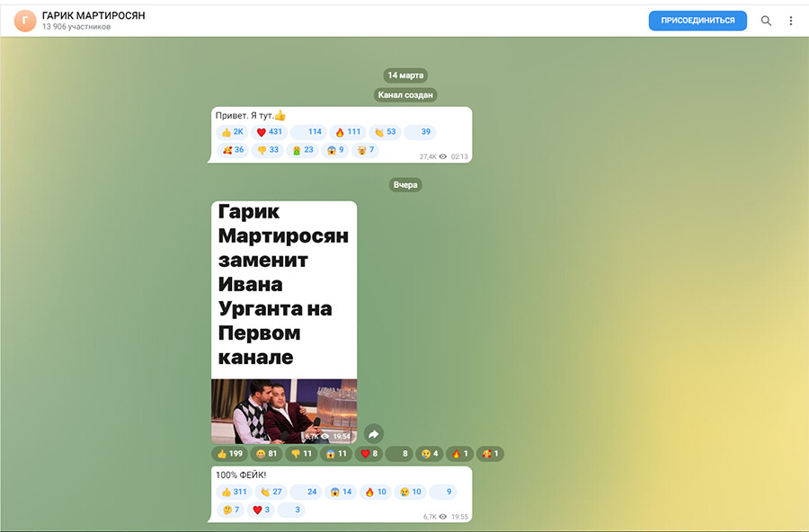Screen dimensions: 809x532
Task: Toggle the thinking-face reaction with 7
Action: coord(230,510)
